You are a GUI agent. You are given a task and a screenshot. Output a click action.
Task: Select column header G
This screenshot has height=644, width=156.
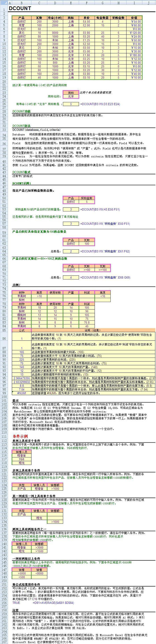(103, 3)
